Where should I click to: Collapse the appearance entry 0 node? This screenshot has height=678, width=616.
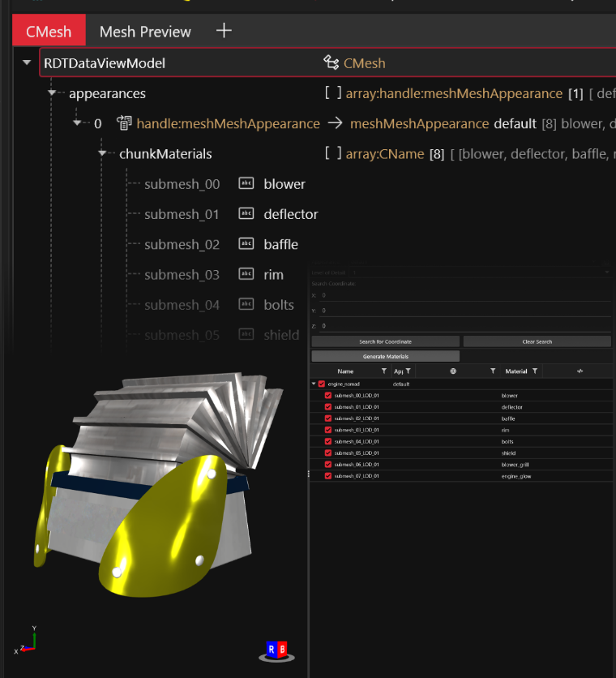[77, 122]
